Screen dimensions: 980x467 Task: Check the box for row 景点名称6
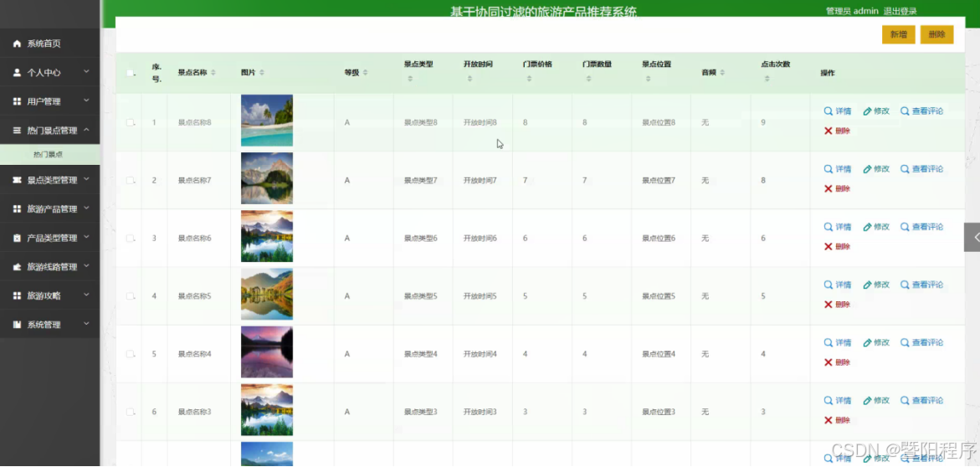(x=130, y=239)
